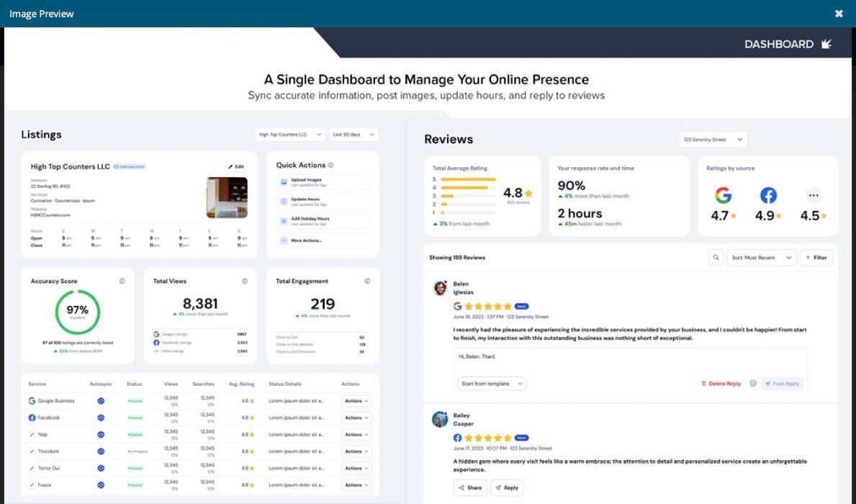Screen dimensions: 856x504
Task: Toggle autosync for Facebook row
Action: point(101,418)
